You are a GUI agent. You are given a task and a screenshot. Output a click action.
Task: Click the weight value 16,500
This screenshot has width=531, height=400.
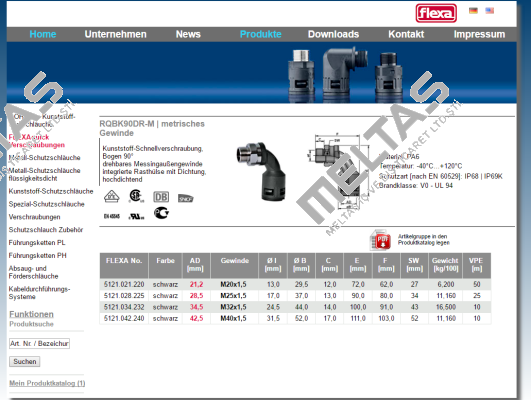[446, 307]
